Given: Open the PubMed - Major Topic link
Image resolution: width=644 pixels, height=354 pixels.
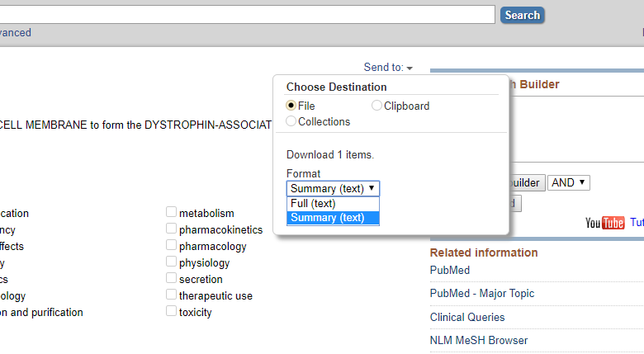Looking at the screenshot, I should [x=482, y=294].
